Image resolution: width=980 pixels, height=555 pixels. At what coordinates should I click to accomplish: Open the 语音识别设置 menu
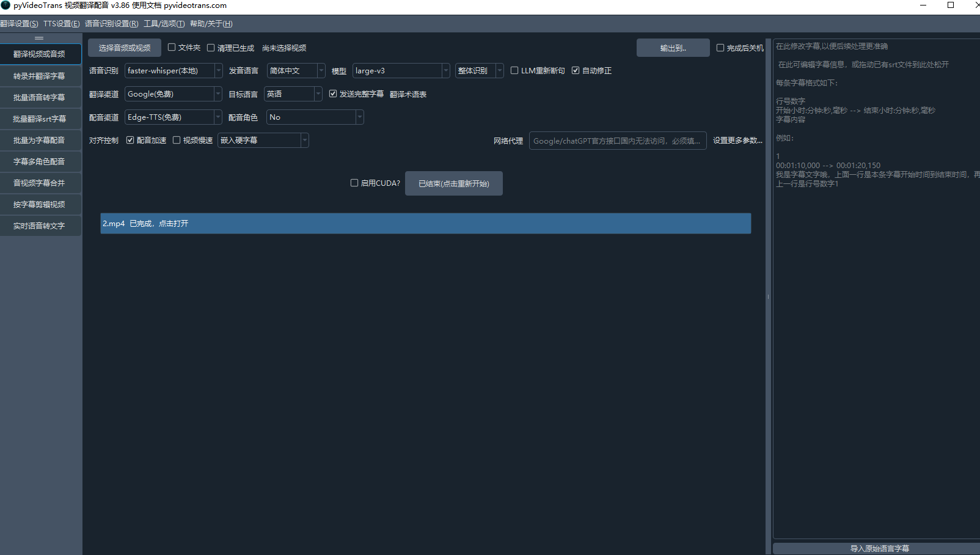111,24
